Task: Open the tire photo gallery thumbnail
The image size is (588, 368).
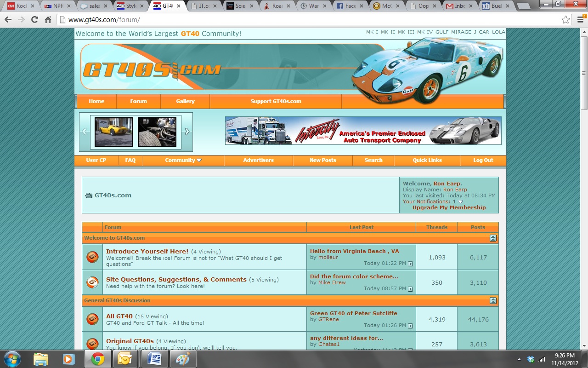Action: pyautogui.click(x=157, y=132)
